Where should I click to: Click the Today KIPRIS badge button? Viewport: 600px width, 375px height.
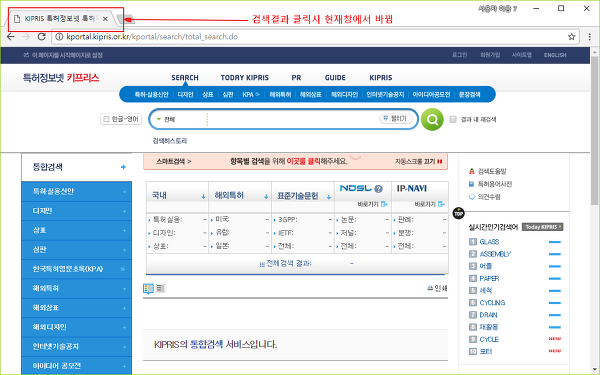(542, 227)
